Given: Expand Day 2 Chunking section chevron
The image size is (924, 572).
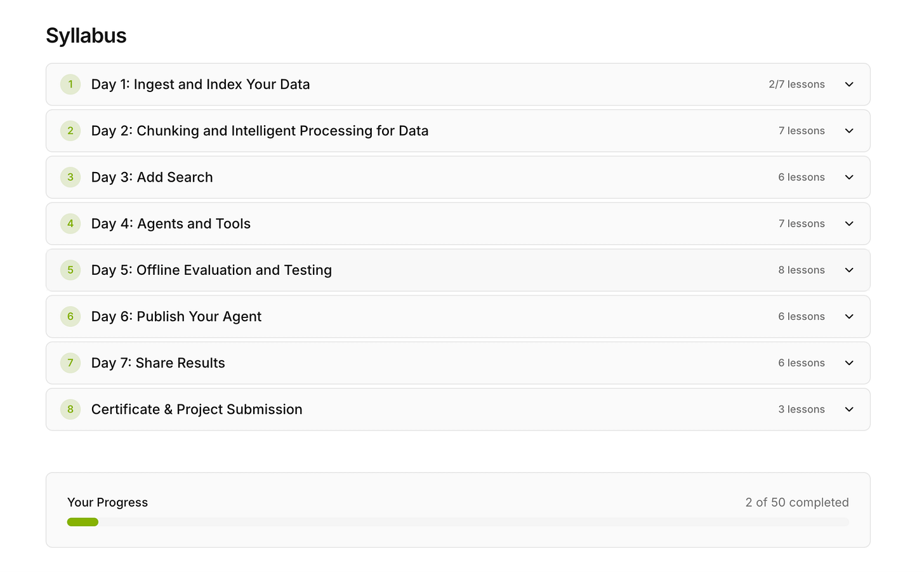Looking at the screenshot, I should coord(849,131).
